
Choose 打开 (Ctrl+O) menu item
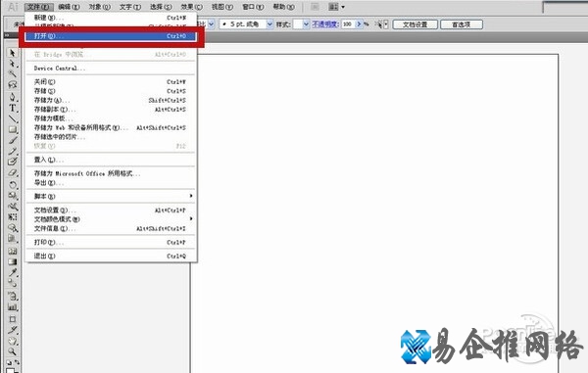coord(111,36)
